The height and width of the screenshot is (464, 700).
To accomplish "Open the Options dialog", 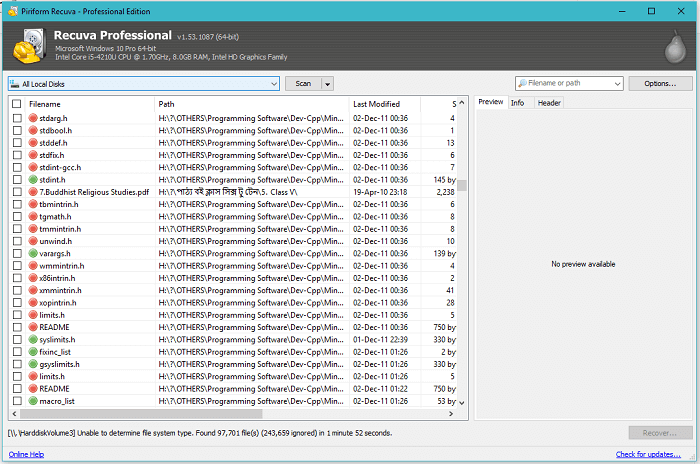I will pyautogui.click(x=660, y=84).
